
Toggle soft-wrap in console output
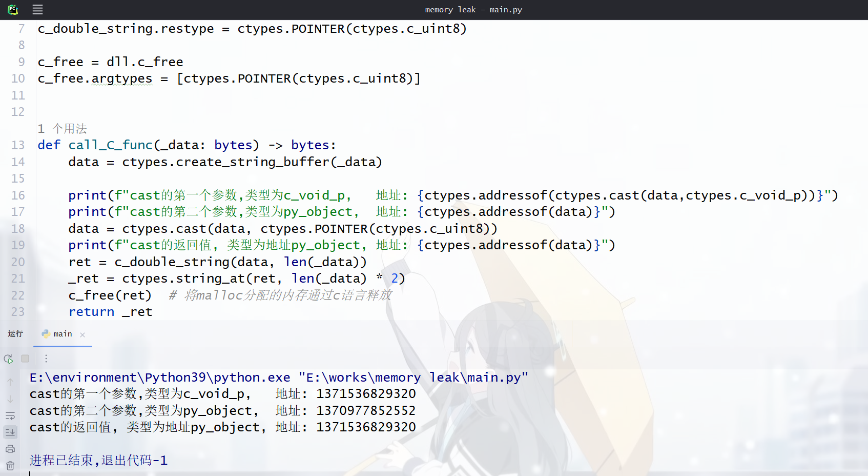tap(10, 416)
